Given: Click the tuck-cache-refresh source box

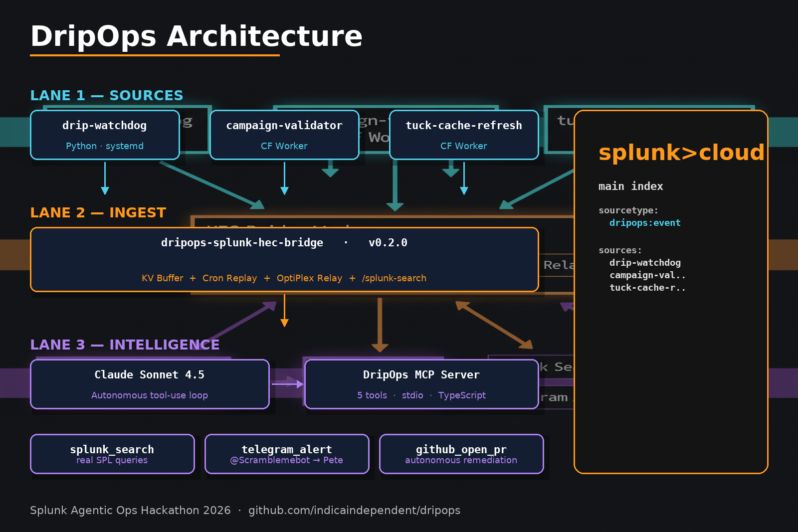Looking at the screenshot, I should pos(464,135).
